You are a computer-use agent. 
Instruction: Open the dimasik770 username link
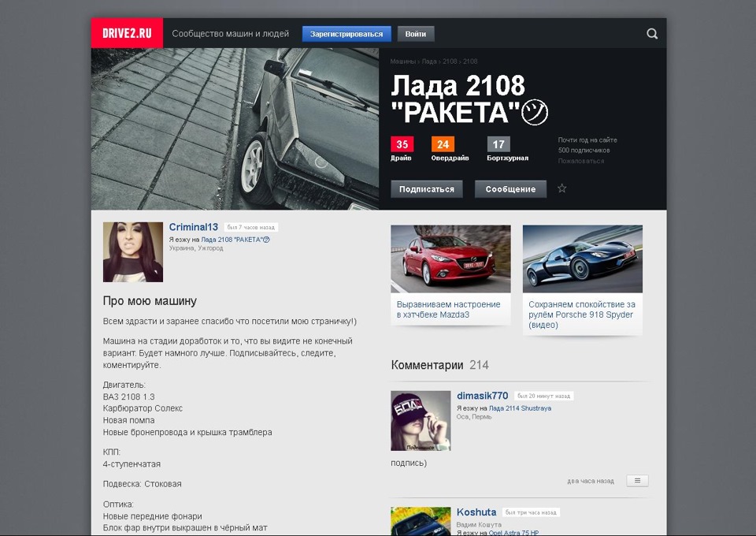[x=482, y=396]
